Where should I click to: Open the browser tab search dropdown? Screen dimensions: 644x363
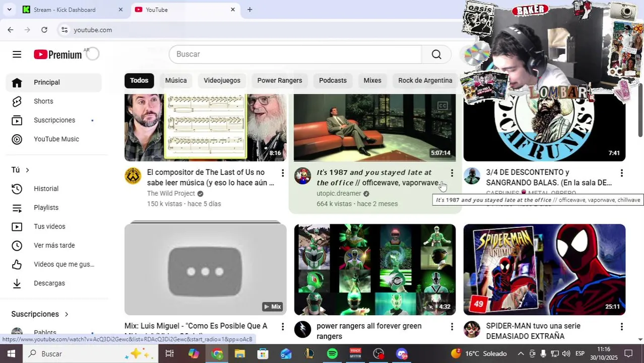point(9,10)
